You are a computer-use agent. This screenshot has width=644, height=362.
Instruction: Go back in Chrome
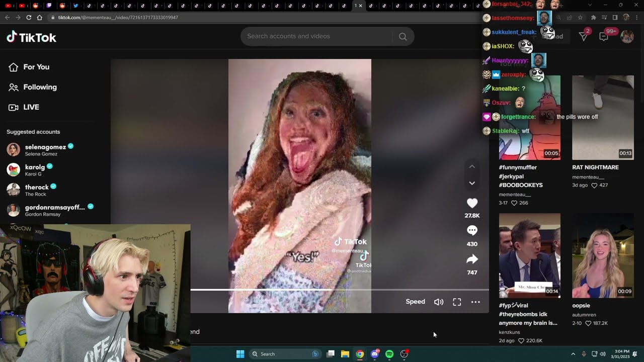7,17
